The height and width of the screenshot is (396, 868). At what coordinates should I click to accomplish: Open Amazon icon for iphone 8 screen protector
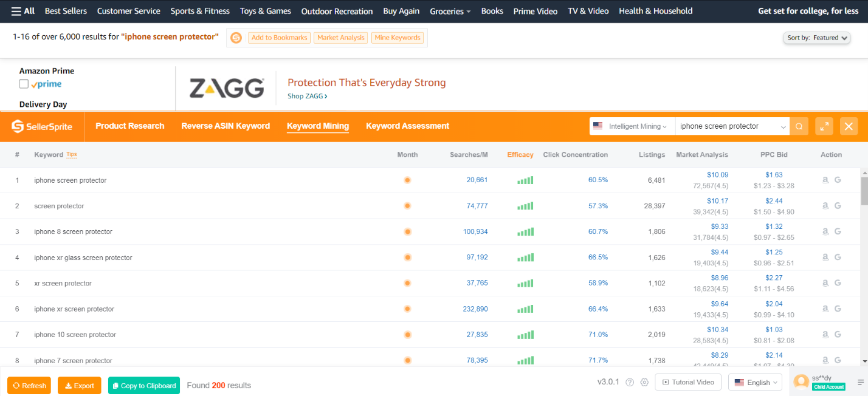(x=825, y=231)
